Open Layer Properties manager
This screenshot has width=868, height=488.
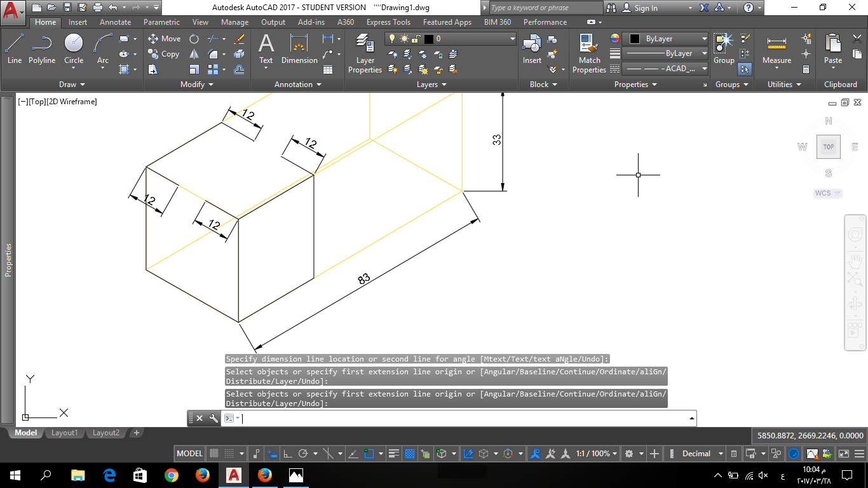tap(365, 54)
